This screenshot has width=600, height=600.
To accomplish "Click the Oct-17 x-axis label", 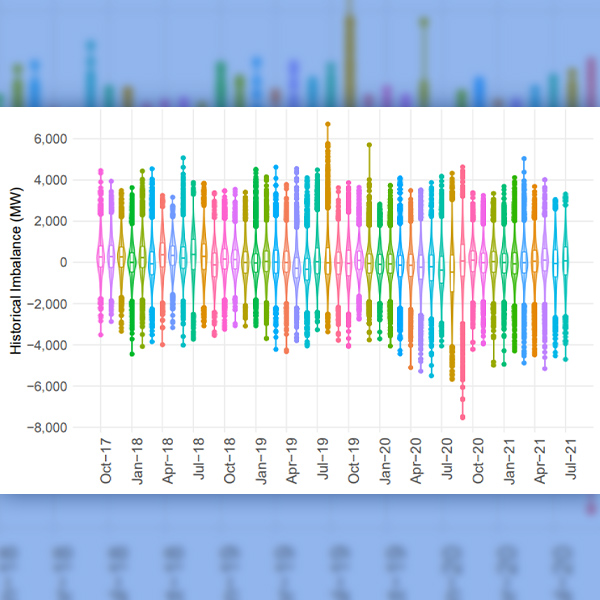I will coord(106,462).
